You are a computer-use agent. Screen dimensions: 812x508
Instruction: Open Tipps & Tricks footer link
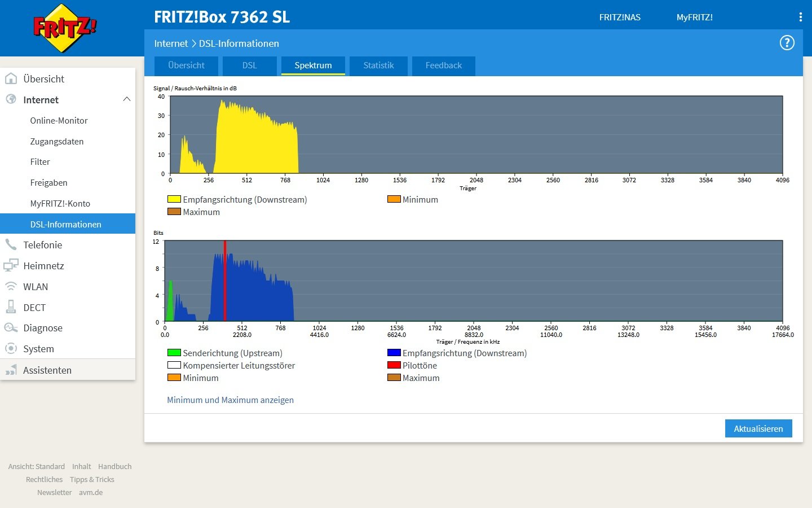(92, 479)
